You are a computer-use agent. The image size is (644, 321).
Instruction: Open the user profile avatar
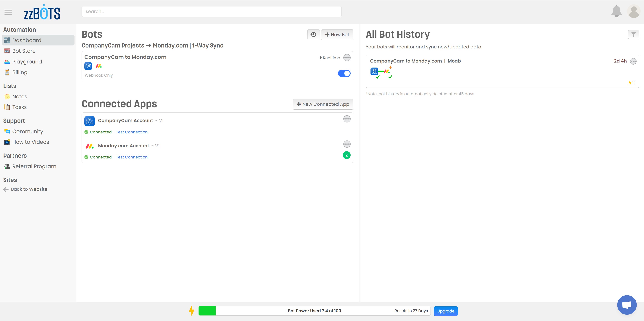[x=633, y=12]
